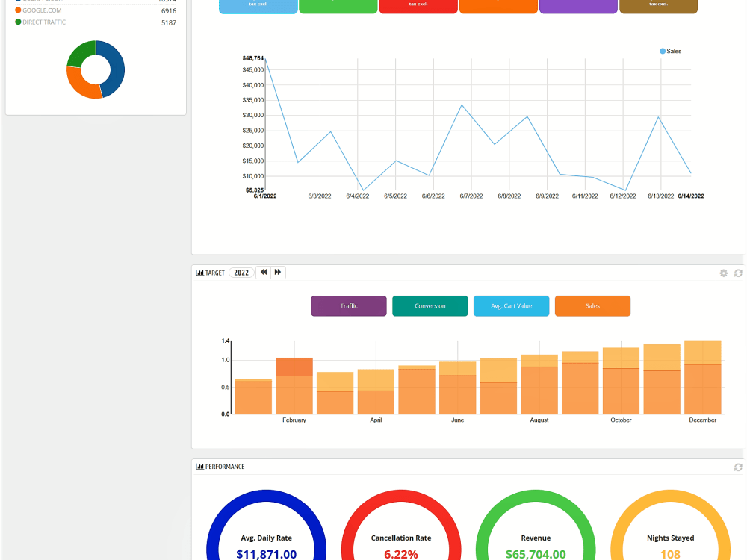The height and width of the screenshot is (560, 747).
Task: Click the August bar in Target chart
Action: click(539, 385)
